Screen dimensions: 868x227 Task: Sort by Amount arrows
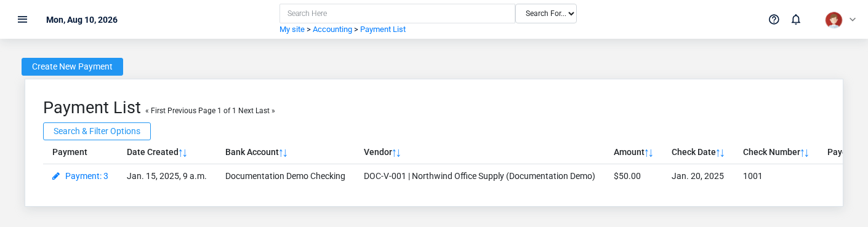[x=649, y=153]
